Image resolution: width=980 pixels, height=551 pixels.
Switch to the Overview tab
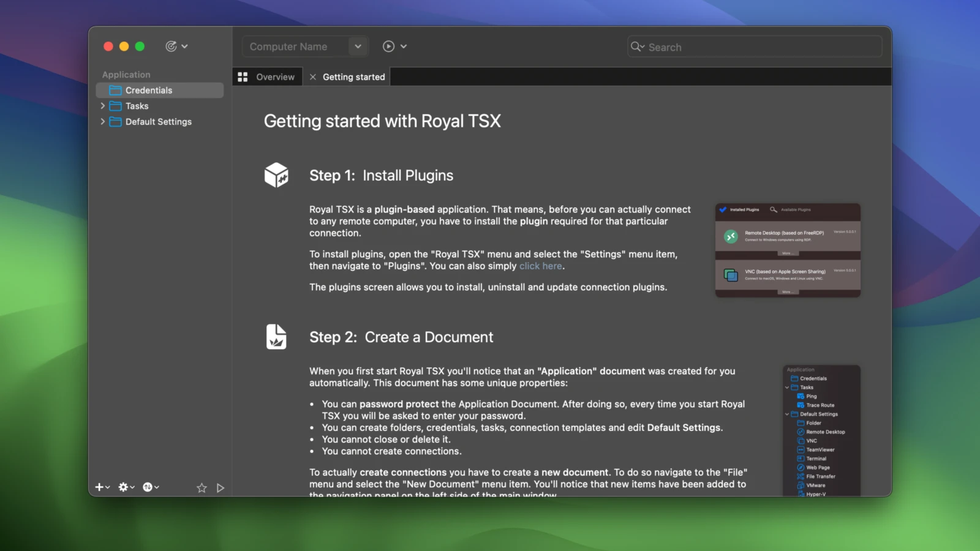coord(274,76)
